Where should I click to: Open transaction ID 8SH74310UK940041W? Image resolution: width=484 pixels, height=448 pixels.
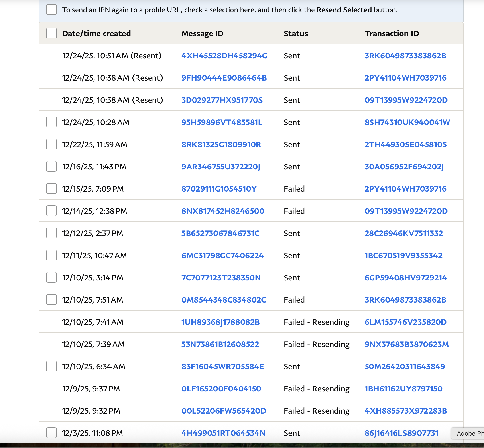coord(407,122)
